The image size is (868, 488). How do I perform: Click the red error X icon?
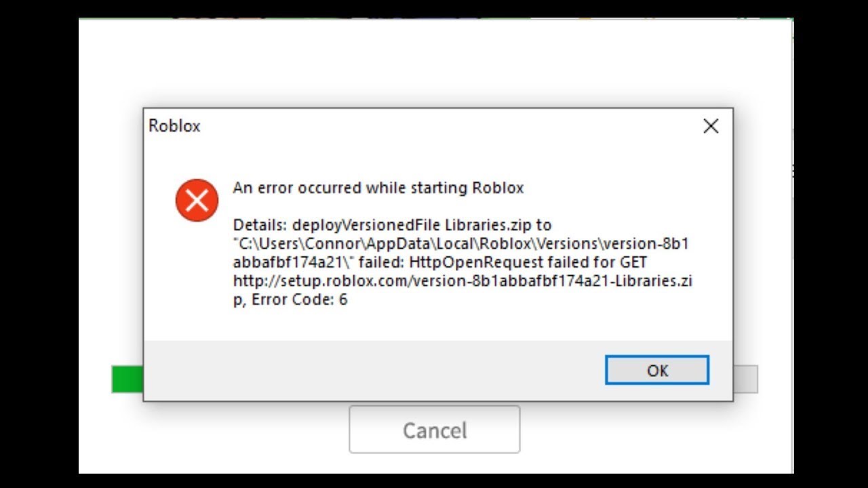pyautogui.click(x=197, y=201)
